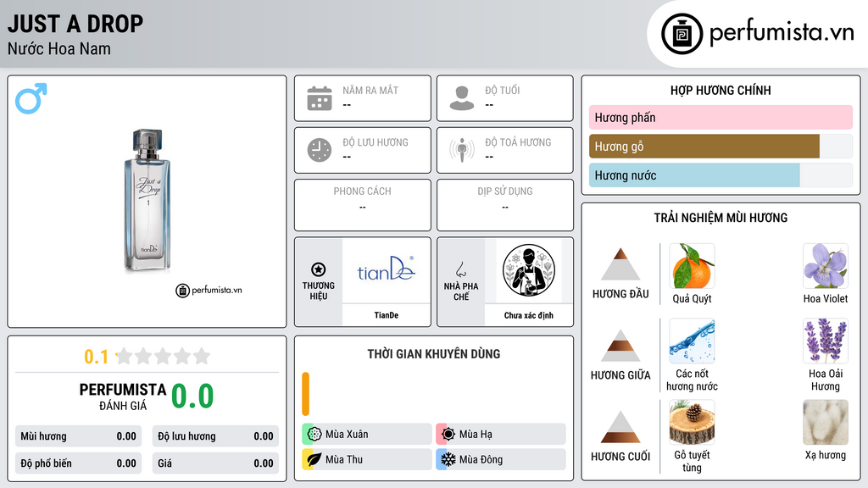Click the Thời gian khuyên dùng heading

(x=433, y=353)
